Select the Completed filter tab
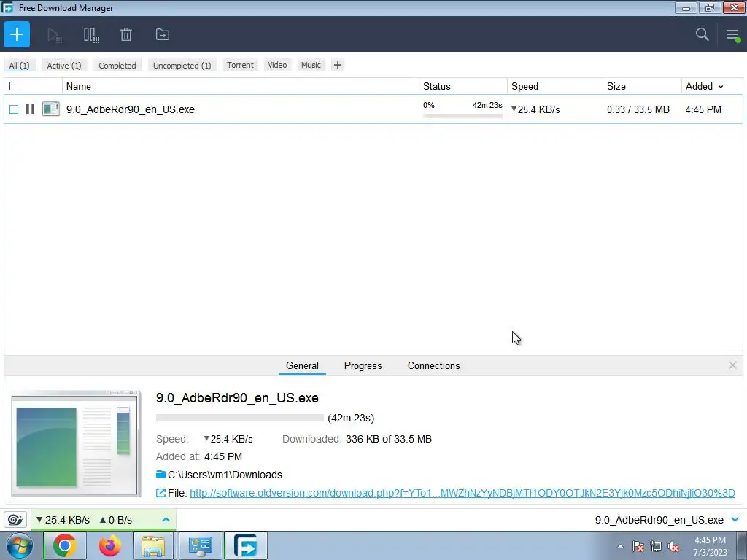747x560 pixels. click(117, 65)
